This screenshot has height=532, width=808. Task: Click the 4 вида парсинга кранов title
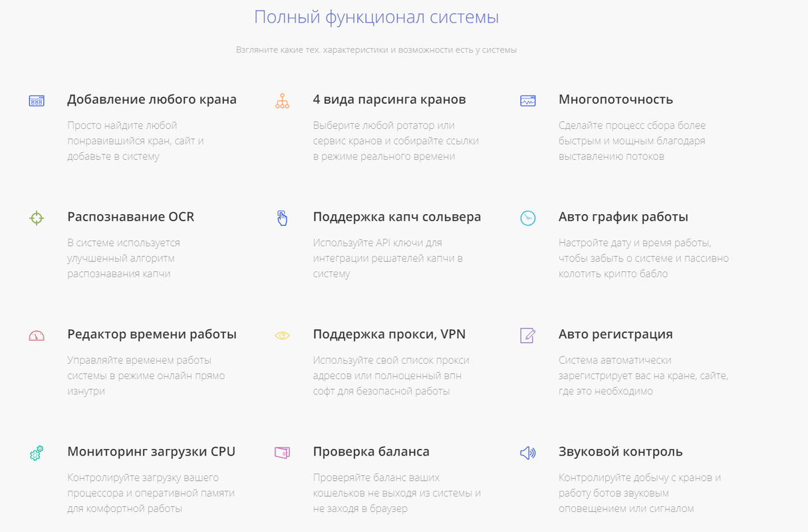tap(389, 100)
